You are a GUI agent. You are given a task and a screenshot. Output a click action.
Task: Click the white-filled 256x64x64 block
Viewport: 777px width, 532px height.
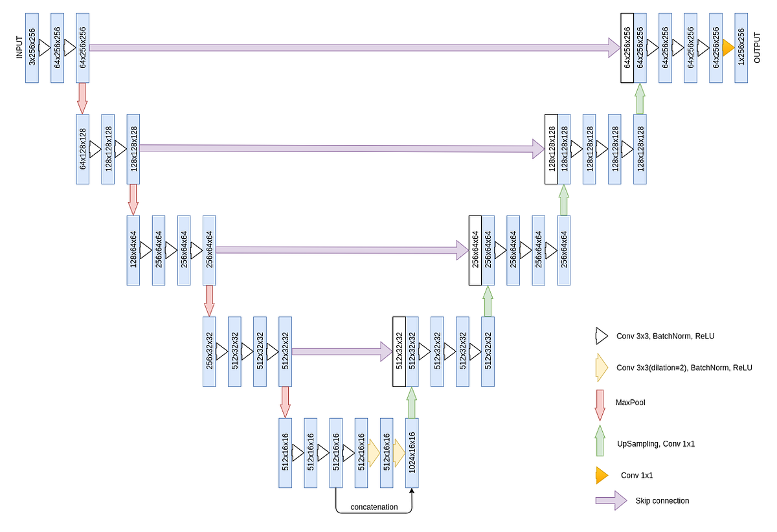point(475,250)
